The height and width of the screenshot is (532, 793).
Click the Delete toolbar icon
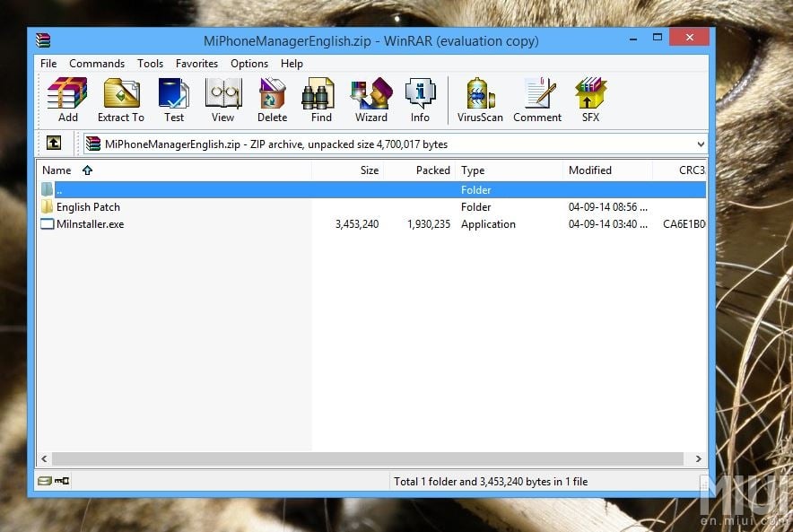click(272, 100)
